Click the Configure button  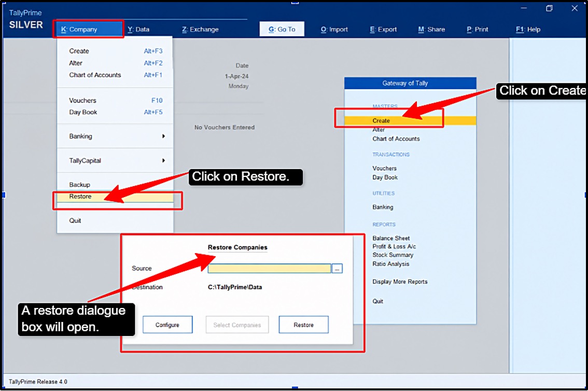pos(167,325)
